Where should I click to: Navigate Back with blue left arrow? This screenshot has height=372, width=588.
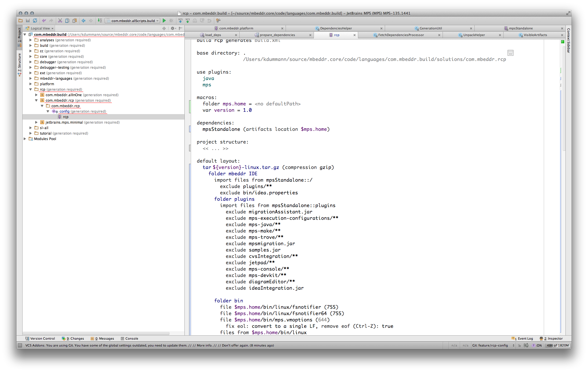tap(84, 21)
